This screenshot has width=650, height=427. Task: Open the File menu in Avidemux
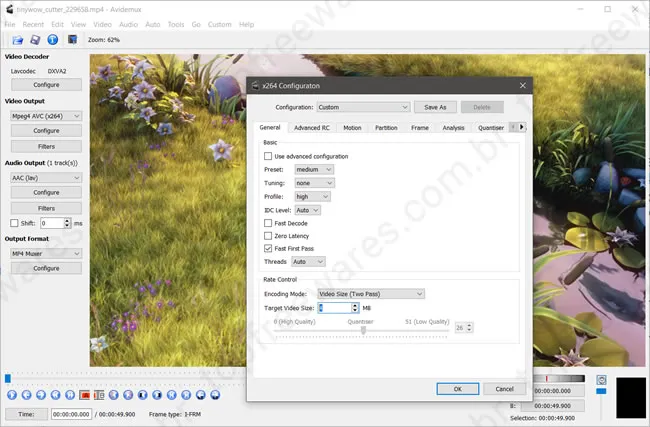pyautogui.click(x=10, y=24)
